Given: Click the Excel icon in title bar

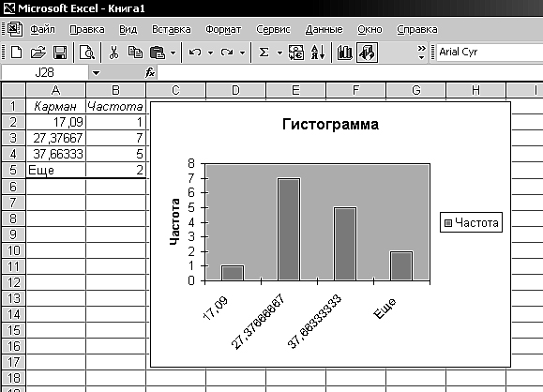Looking at the screenshot, I should point(8,8).
